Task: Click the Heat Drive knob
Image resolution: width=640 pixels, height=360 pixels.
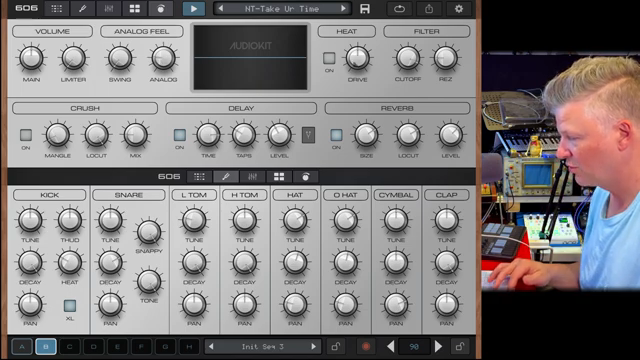Action: (358, 58)
